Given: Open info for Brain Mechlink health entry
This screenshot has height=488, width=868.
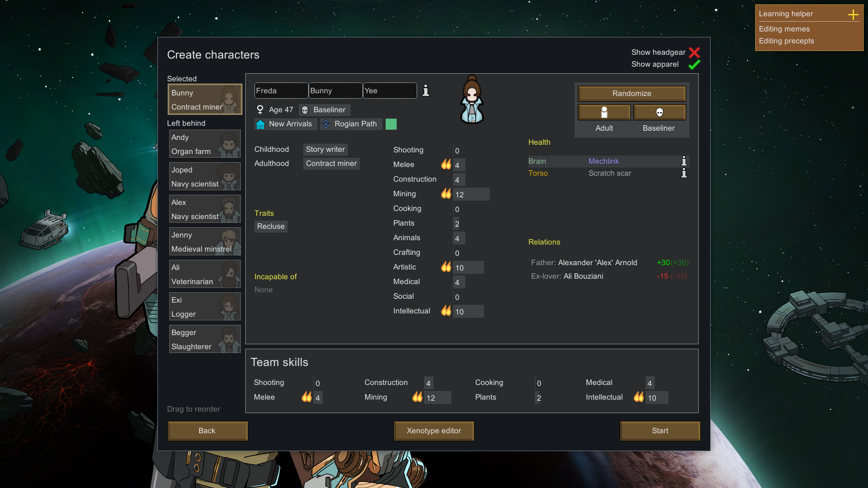Looking at the screenshot, I should (x=684, y=161).
